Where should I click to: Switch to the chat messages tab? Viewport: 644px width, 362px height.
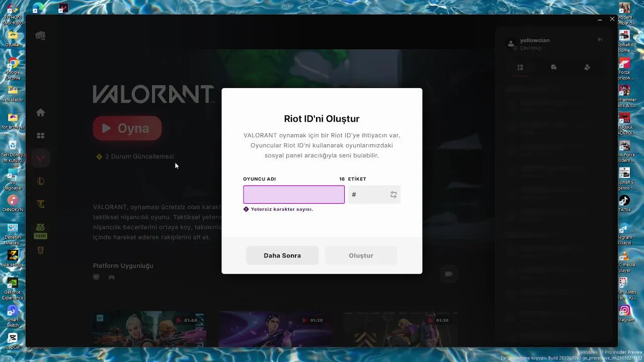553,67
